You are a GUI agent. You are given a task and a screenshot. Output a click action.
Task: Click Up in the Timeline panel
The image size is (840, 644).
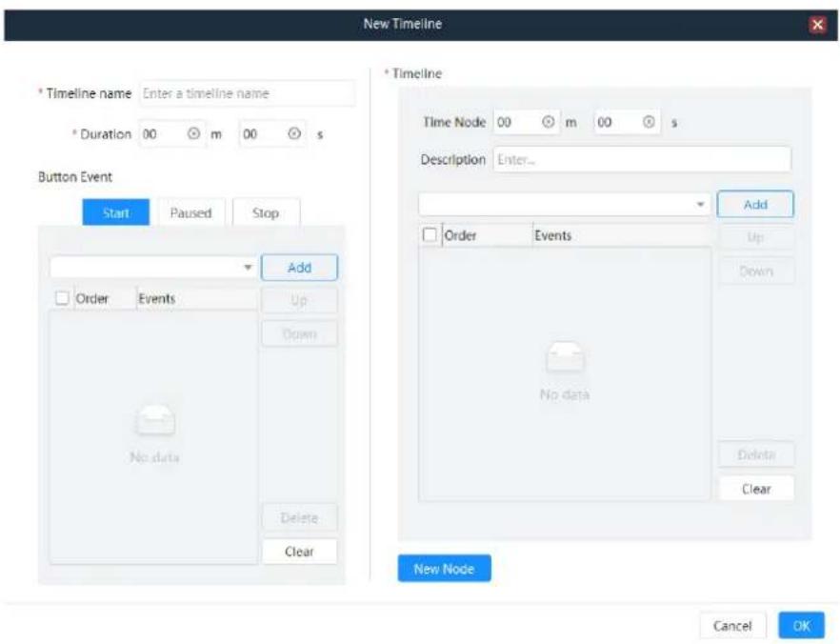pos(755,237)
